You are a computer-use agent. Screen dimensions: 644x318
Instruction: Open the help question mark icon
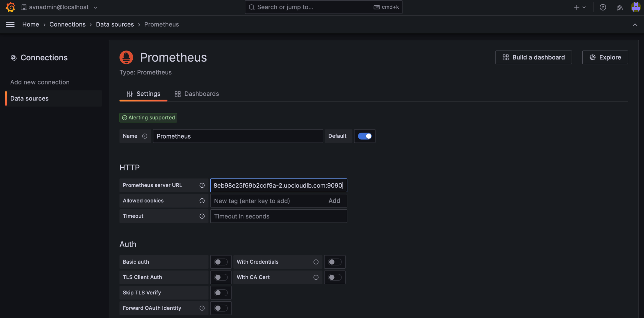tap(603, 7)
